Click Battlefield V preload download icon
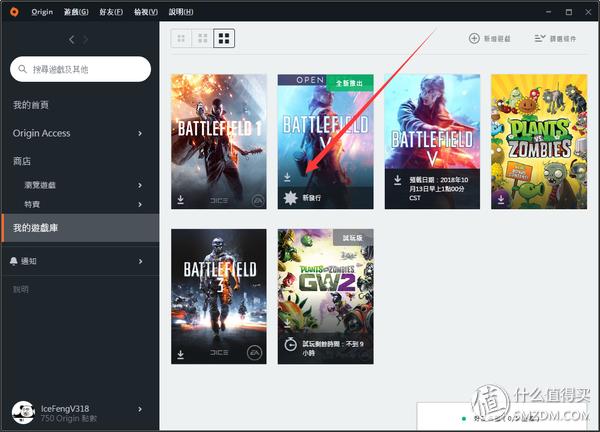This screenshot has height=432, width=600. 398,180
